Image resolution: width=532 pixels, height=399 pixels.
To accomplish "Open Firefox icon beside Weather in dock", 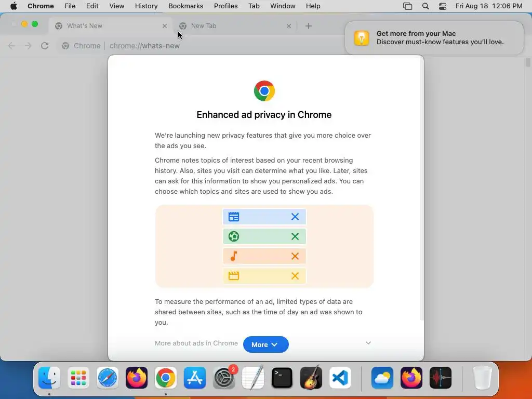I will click(x=411, y=378).
